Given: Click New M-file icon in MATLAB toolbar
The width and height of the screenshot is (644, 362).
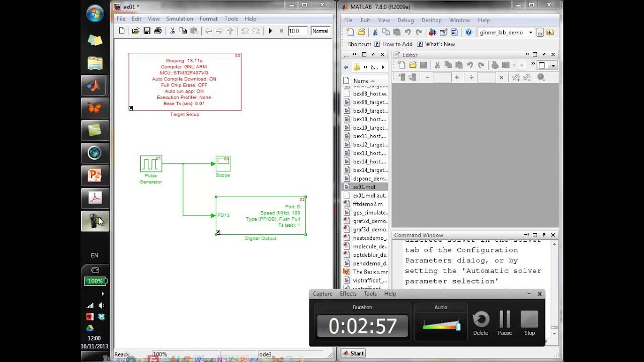Looking at the screenshot, I should [351, 32].
